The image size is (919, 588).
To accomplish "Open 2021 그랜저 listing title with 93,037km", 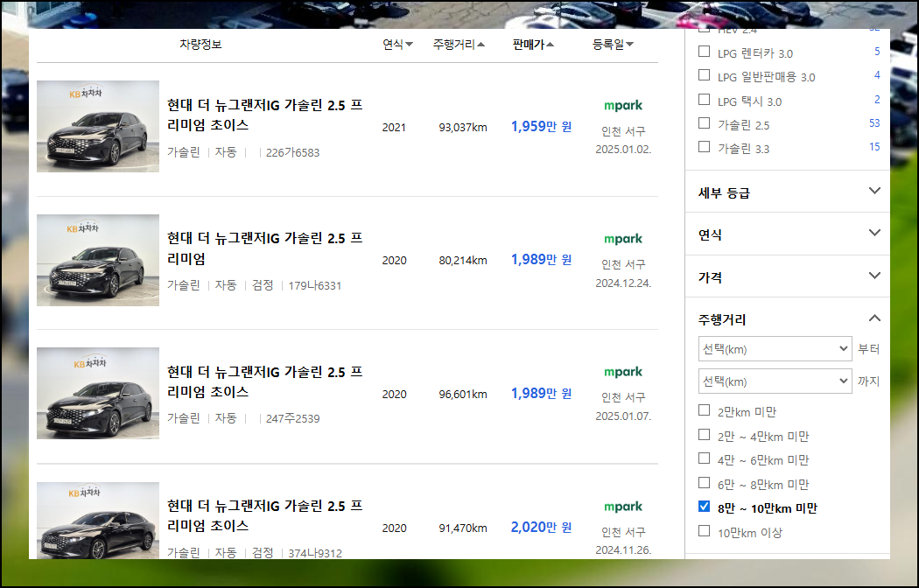I will tap(265, 115).
